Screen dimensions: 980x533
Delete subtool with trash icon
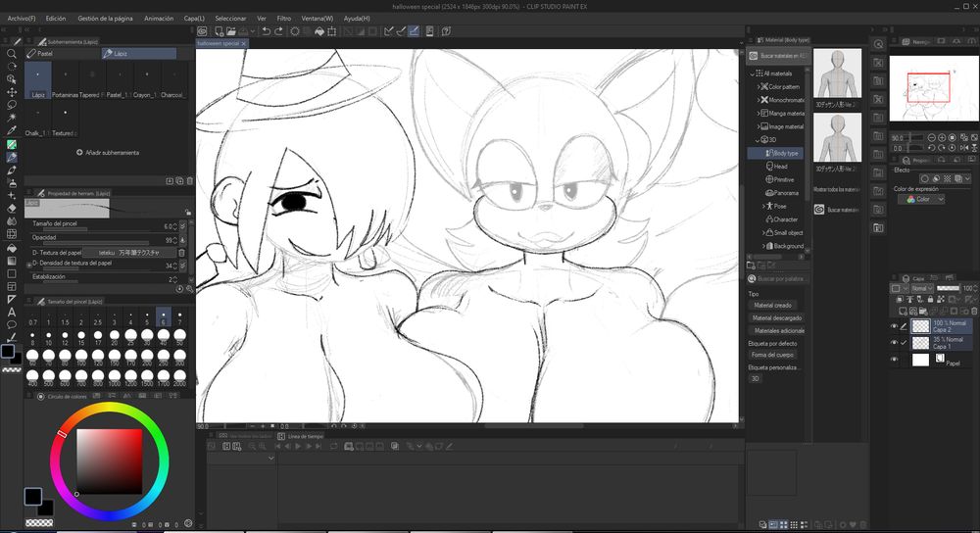[x=190, y=181]
